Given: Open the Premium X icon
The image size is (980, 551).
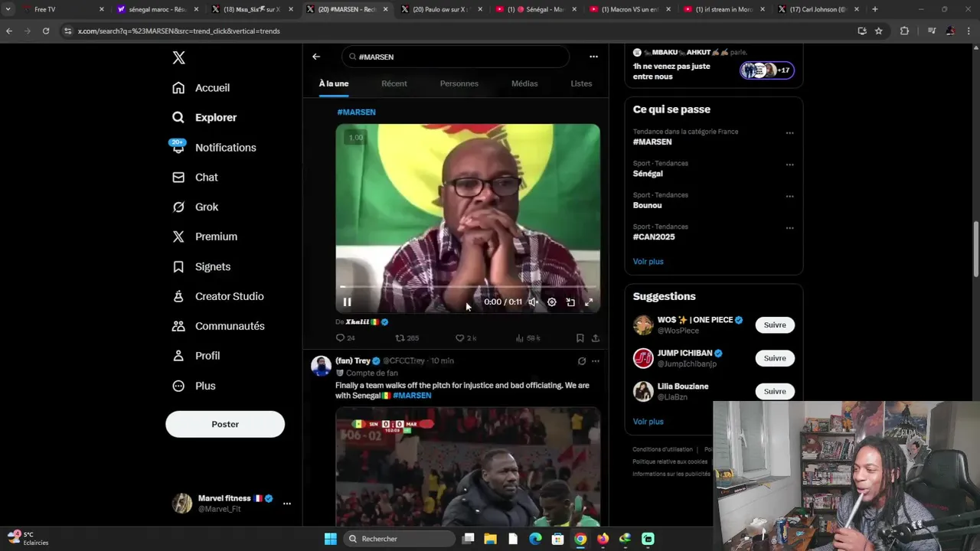Looking at the screenshot, I should pyautogui.click(x=178, y=237).
